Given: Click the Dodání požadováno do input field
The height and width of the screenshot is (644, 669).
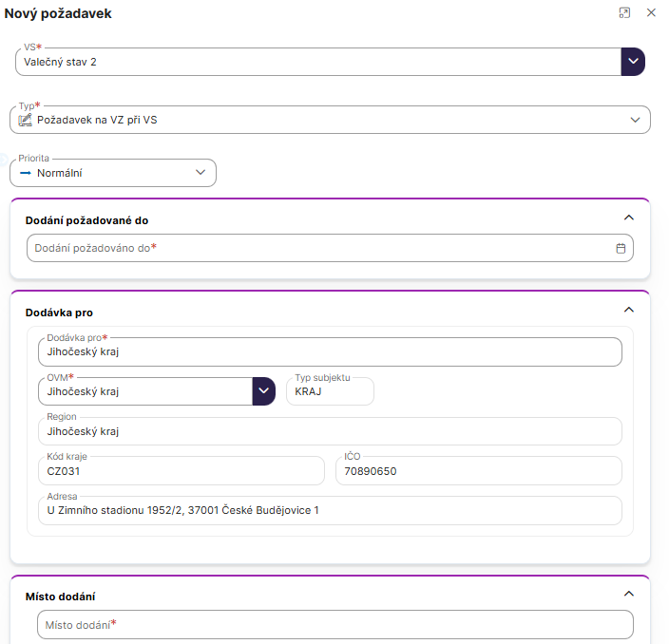Looking at the screenshot, I should click(x=314, y=248).
